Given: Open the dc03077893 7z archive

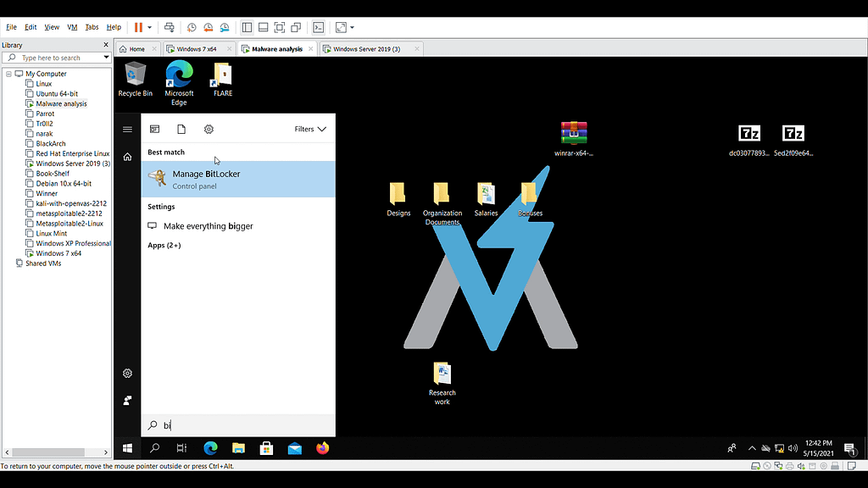Looking at the screenshot, I should pos(749,140).
